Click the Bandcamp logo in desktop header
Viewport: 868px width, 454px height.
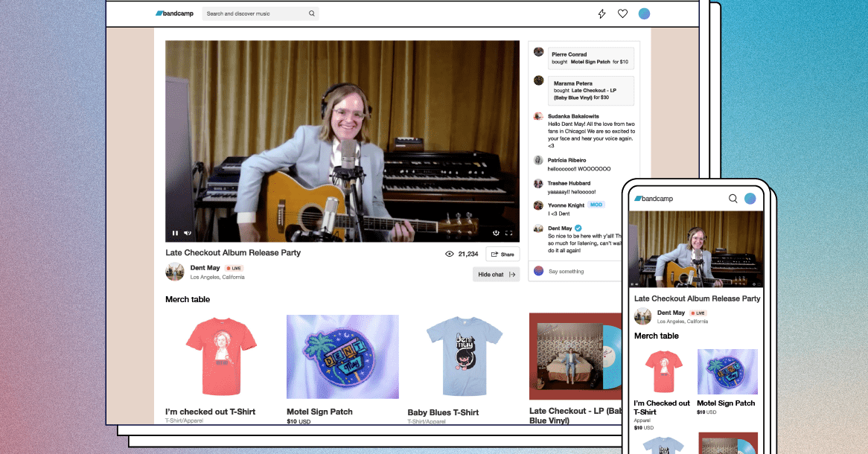point(174,13)
